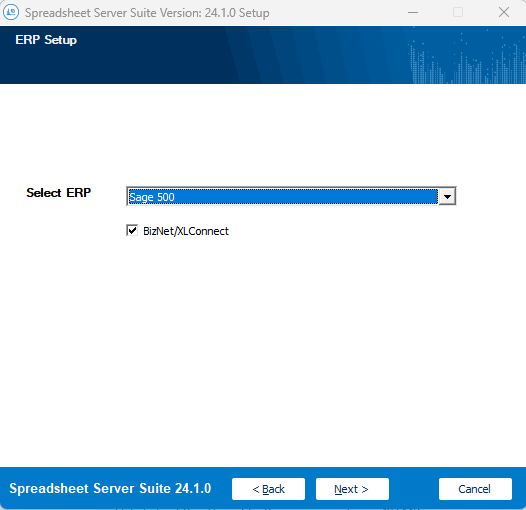The width and height of the screenshot is (526, 510).
Task: Proceed with the Next > button
Action: (352, 489)
